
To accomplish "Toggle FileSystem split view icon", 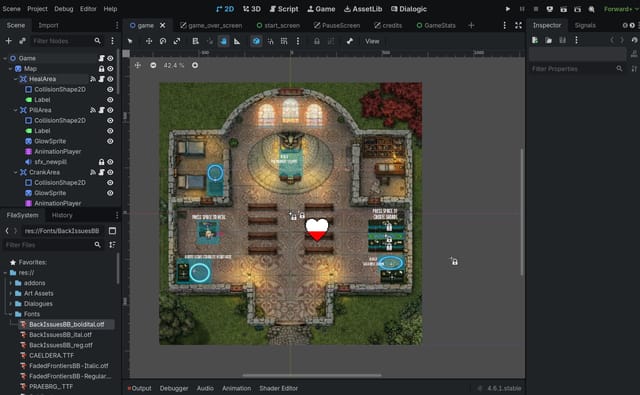I will click(x=112, y=231).
